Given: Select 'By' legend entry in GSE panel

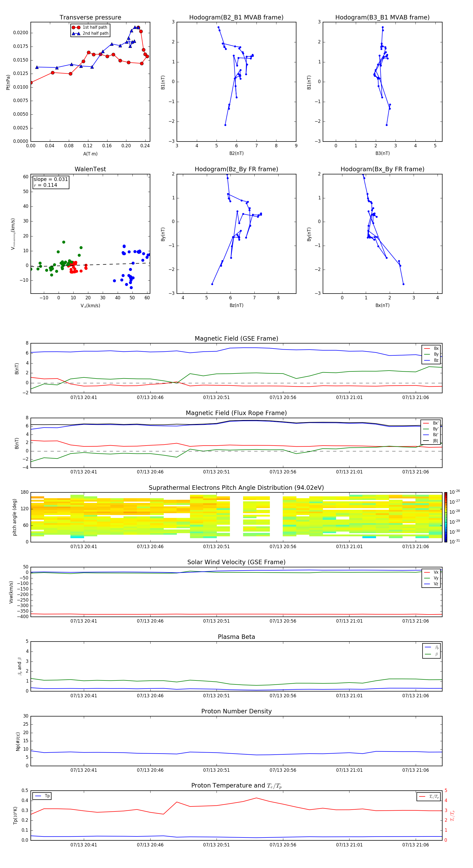Looking at the screenshot, I should (x=431, y=354).
